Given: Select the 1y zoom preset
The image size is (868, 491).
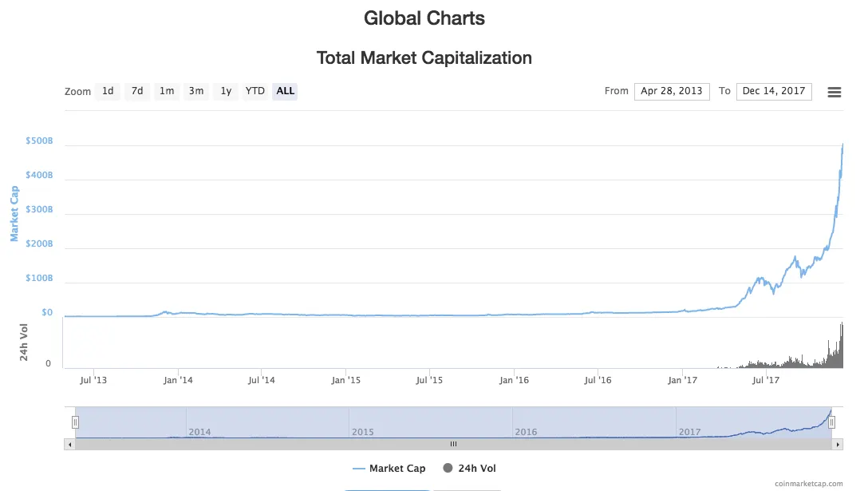Looking at the screenshot, I should pos(225,91).
